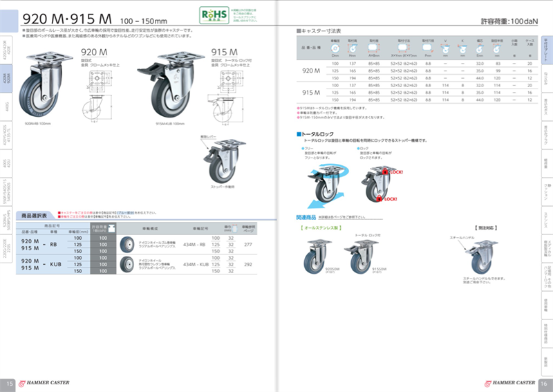Viewport: 553px width, 392px height.
Task: Click the mounting height Hmm icon
Action: pos(353,48)
